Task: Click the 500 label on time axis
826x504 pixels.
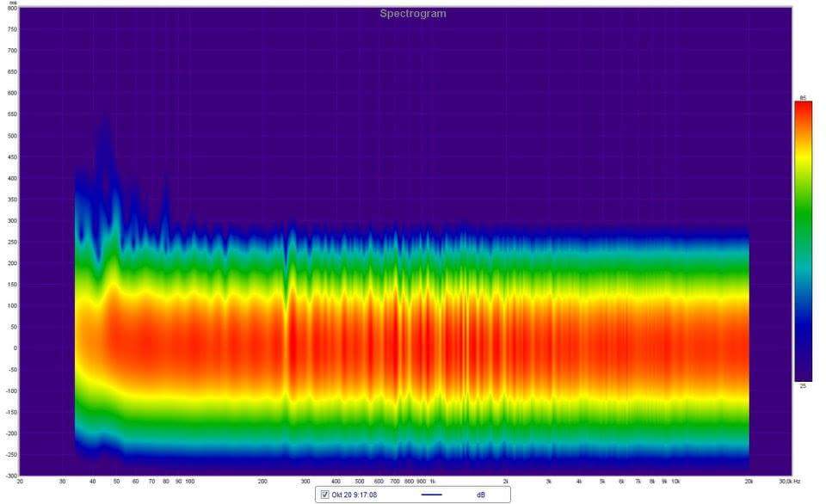Action: tap(12, 136)
